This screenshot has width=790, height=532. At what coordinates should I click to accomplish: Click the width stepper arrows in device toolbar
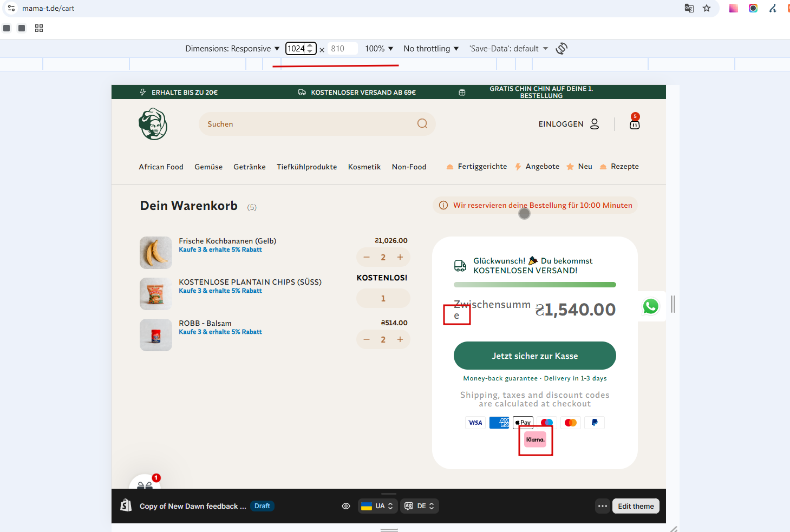310,48
